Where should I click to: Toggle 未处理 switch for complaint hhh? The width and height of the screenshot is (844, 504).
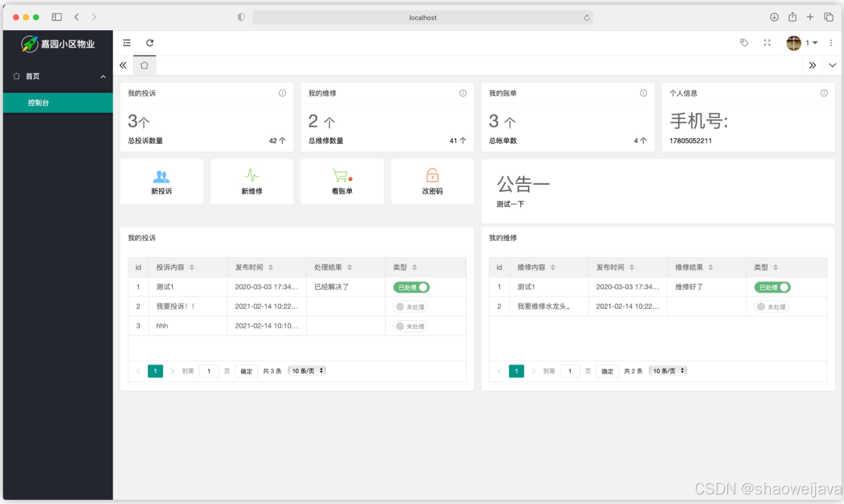pos(410,326)
